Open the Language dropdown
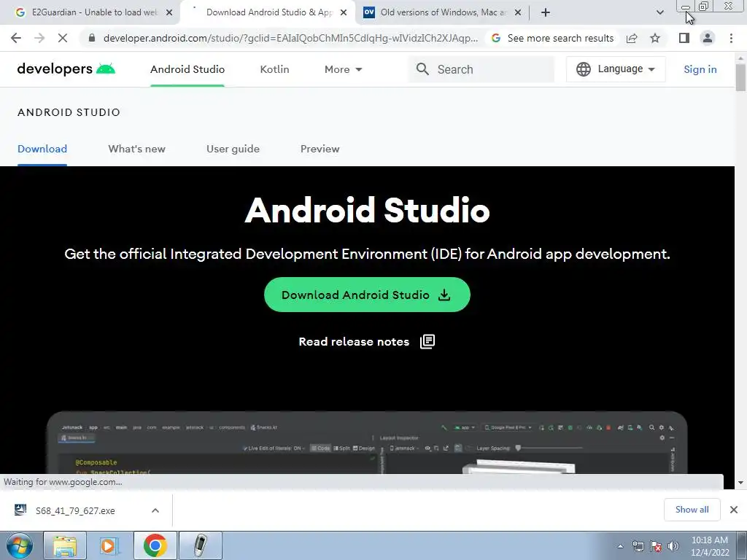This screenshot has width=747, height=560. pyautogui.click(x=616, y=69)
